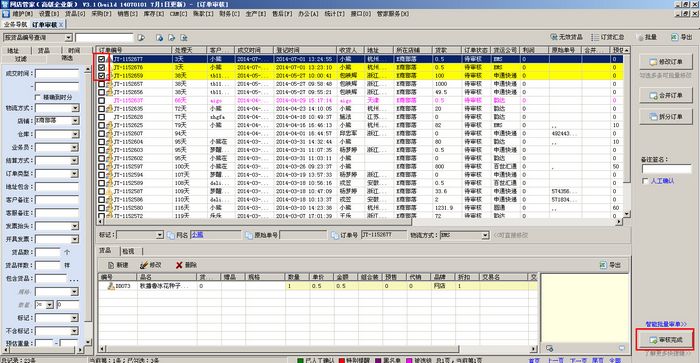Uncheck the checkbox for order JT-1152659

click(x=102, y=75)
